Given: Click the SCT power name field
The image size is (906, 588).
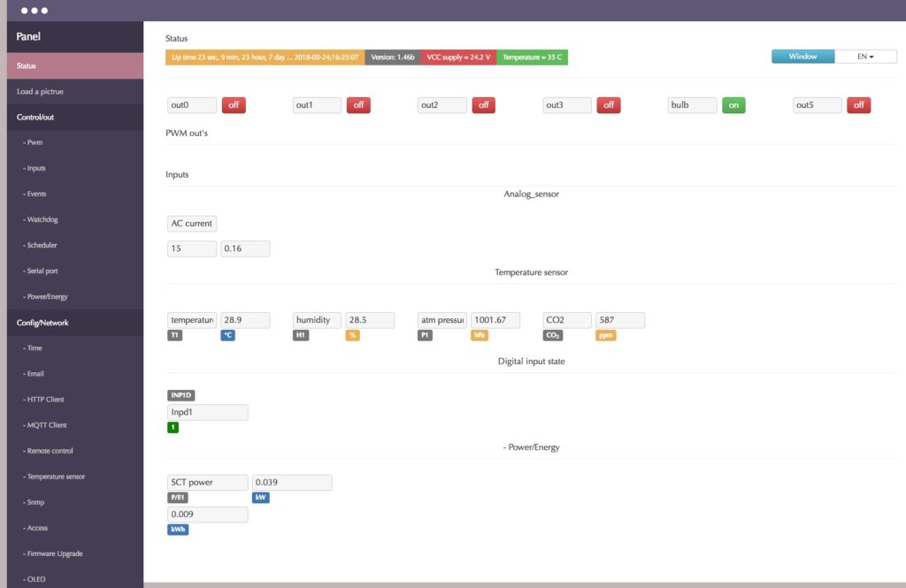Looking at the screenshot, I should coord(207,482).
